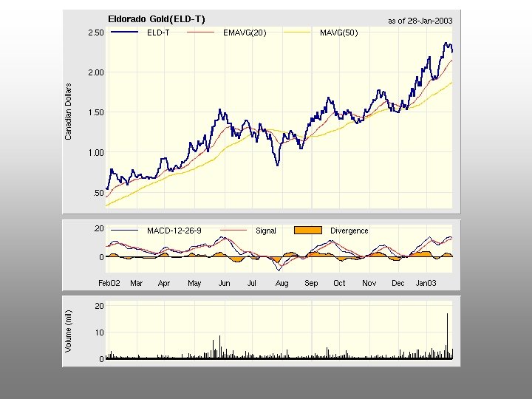This screenshot has height=399, width=532.
Task: Click the ELD-T legend label
Action: point(158,33)
